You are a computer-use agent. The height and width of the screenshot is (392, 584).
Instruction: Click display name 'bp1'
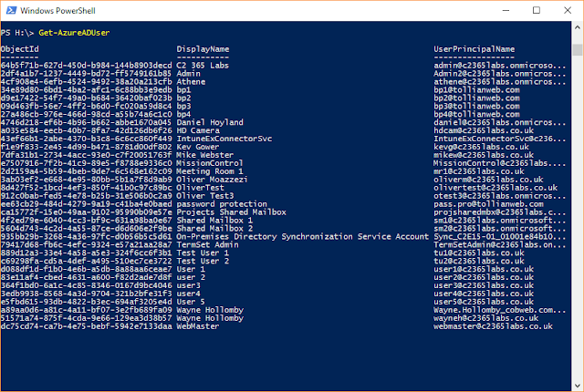tap(183, 90)
